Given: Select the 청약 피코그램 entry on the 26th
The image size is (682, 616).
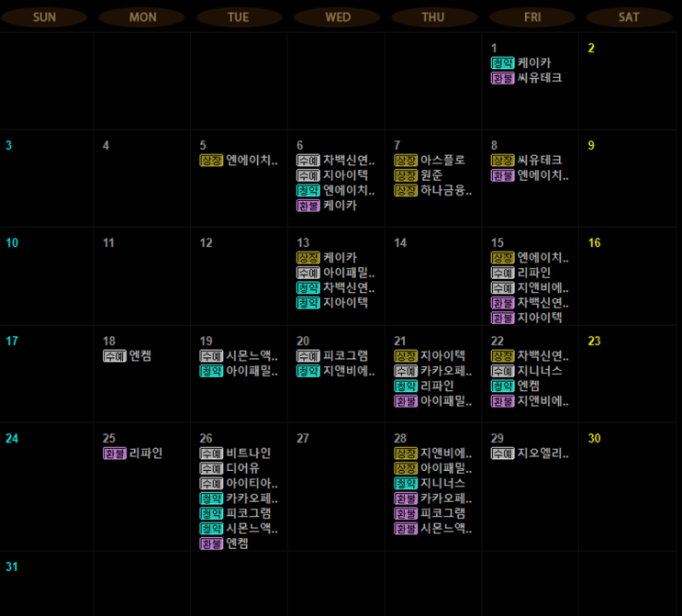Looking at the screenshot, I should coord(235,514).
